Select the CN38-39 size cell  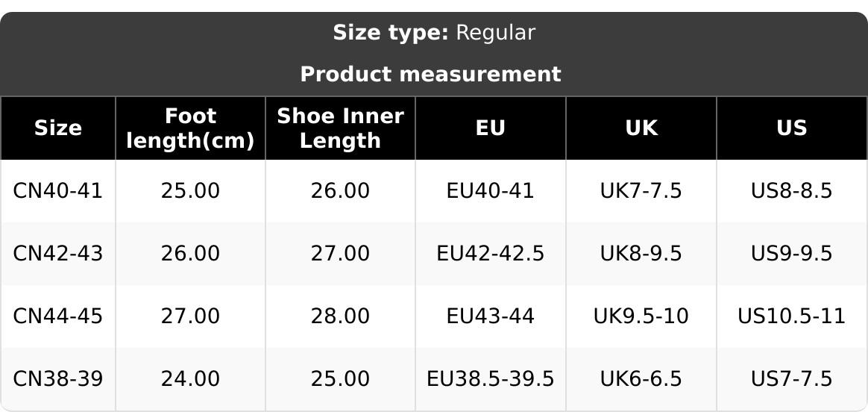point(58,379)
